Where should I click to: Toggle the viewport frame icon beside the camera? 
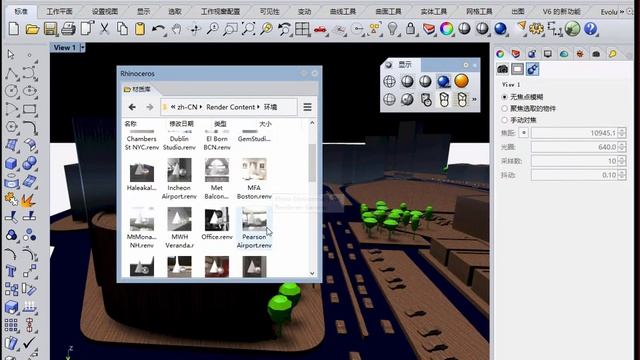click(x=517, y=69)
